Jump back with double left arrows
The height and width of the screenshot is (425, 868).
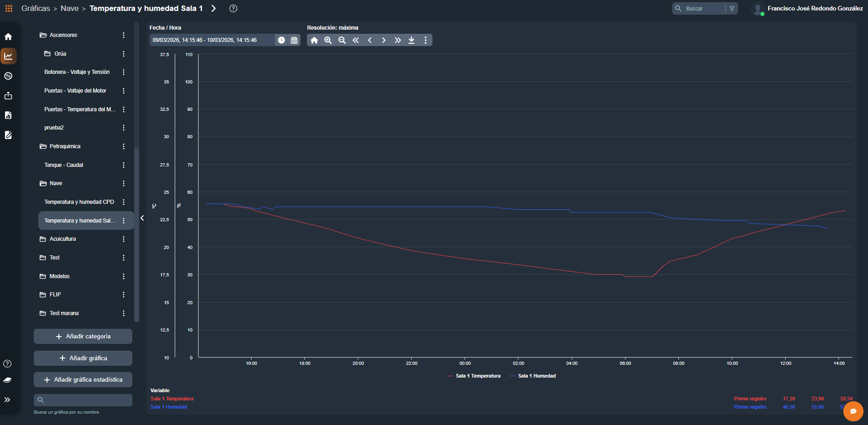356,40
